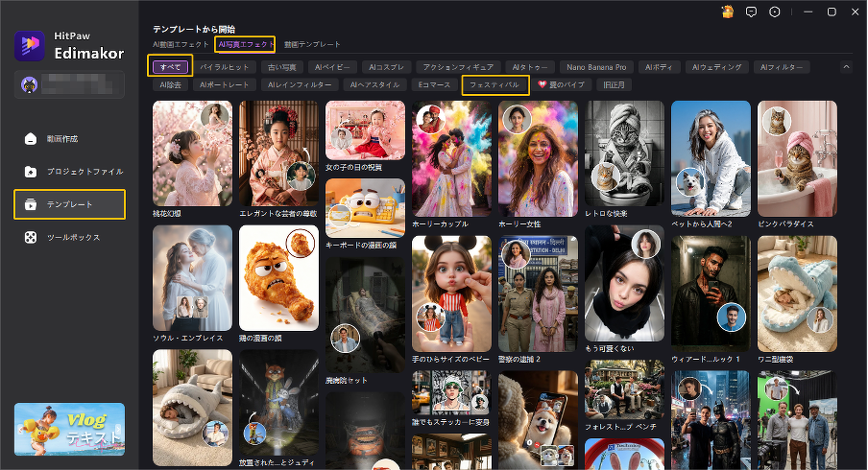Open the message feedback icon in title bar

tap(752, 12)
